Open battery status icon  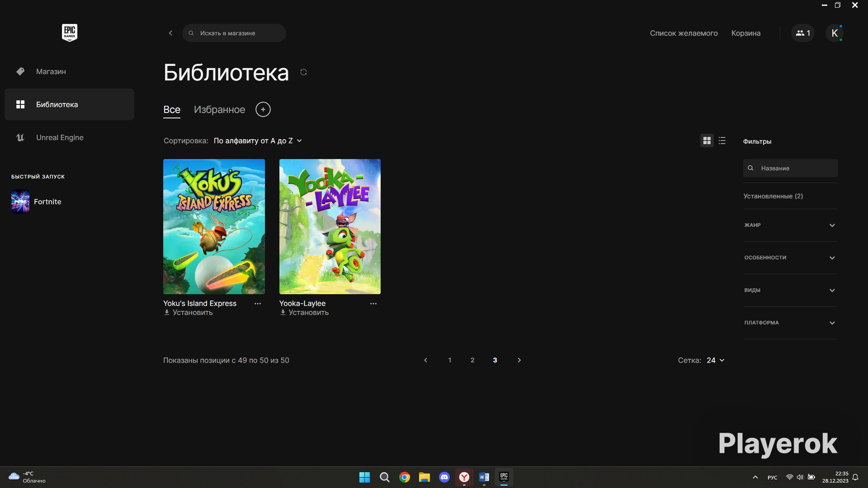tap(811, 477)
